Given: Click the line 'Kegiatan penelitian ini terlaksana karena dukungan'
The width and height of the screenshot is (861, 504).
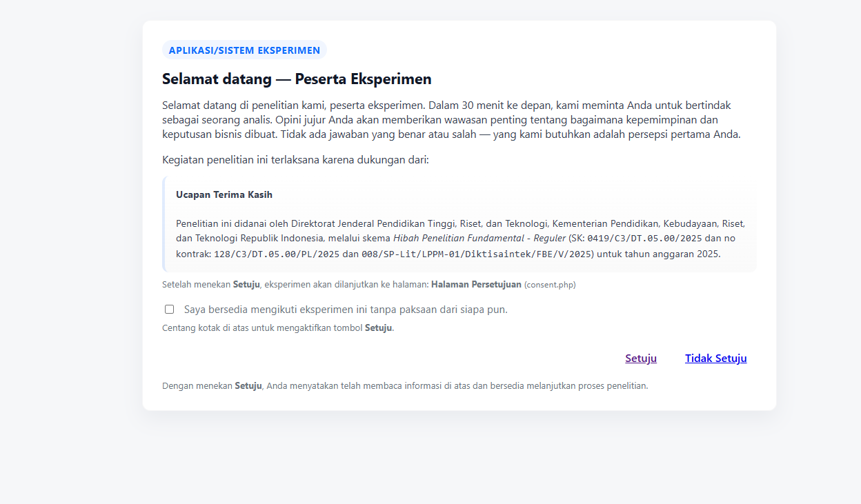Looking at the screenshot, I should 295,160.
